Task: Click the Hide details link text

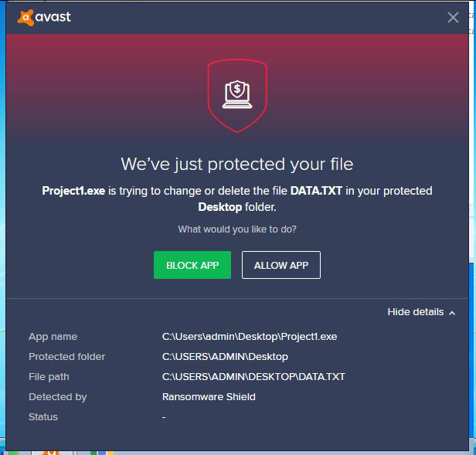Action: coord(415,312)
